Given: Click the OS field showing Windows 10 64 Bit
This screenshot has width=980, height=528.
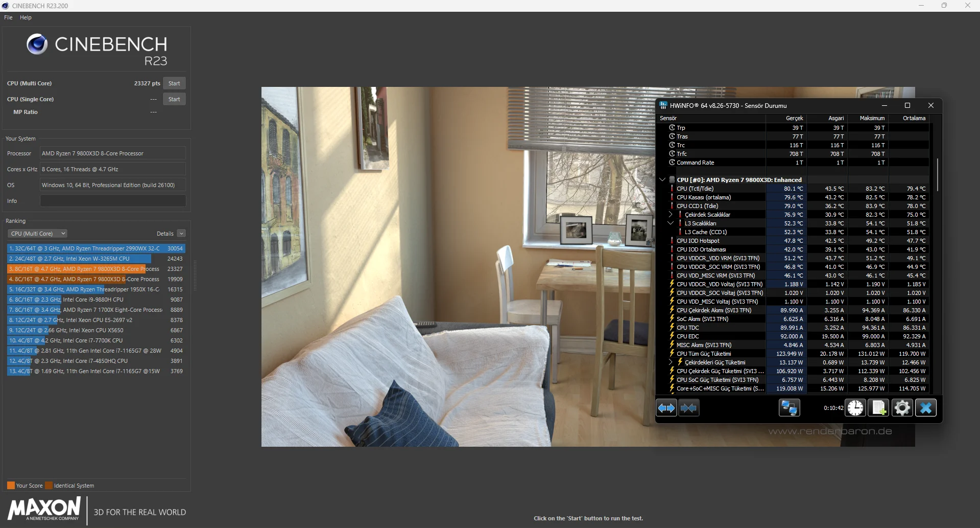Looking at the screenshot, I should click(113, 185).
